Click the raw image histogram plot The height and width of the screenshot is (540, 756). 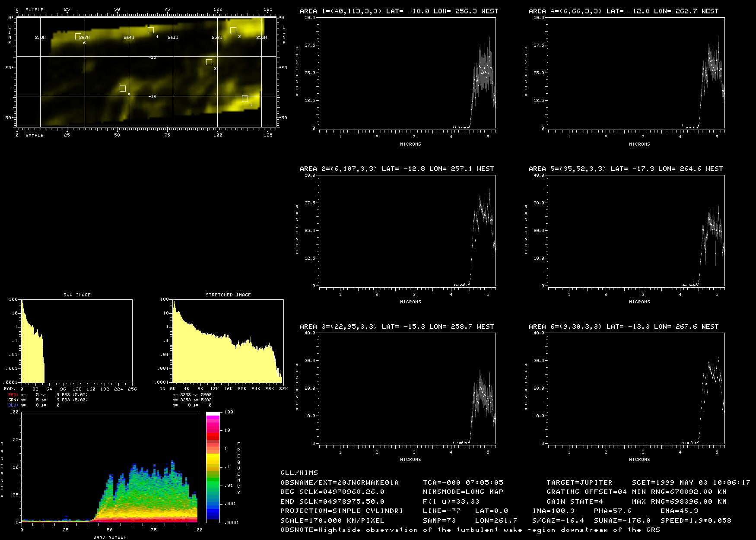coord(77,341)
